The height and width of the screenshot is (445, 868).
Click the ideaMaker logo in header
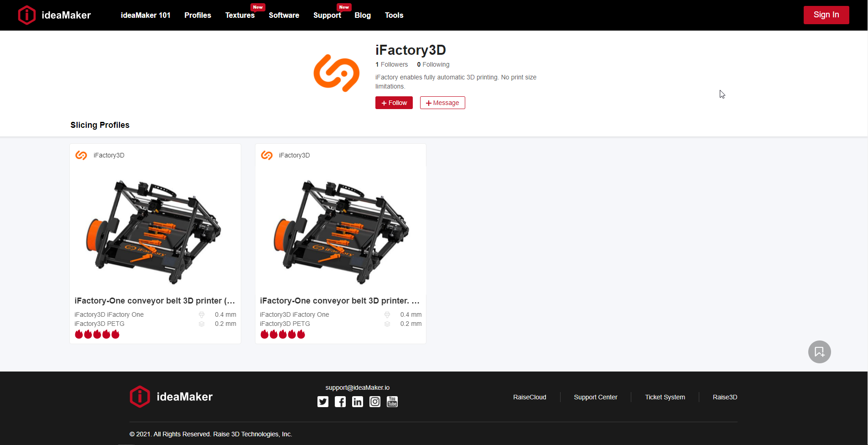[54, 15]
